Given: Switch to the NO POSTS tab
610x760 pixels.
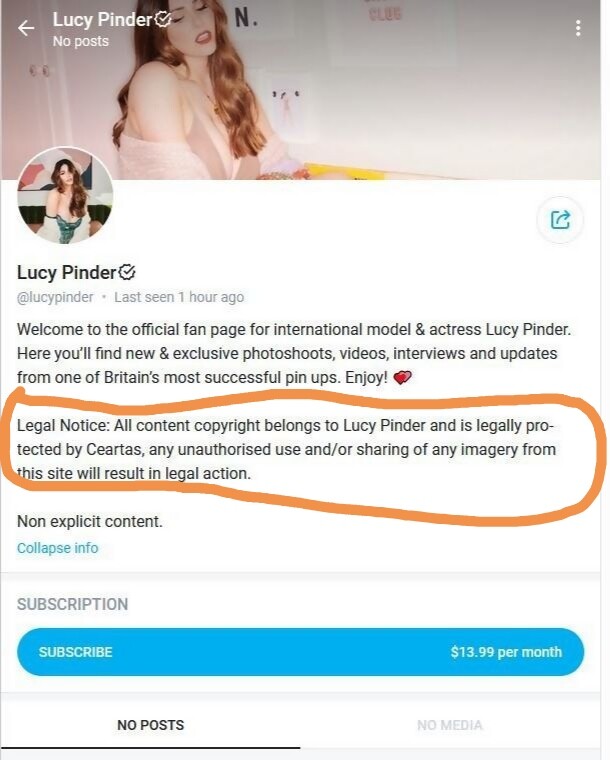Looking at the screenshot, I should [x=150, y=725].
